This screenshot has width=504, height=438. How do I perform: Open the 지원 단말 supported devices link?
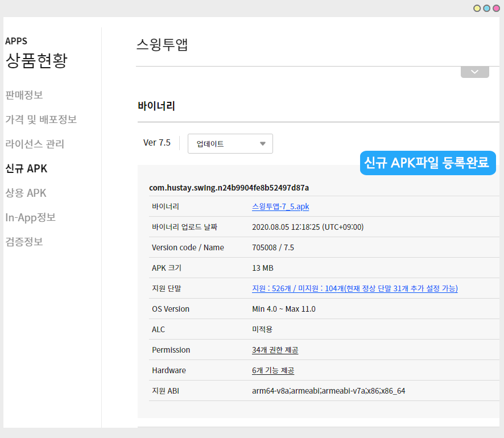pos(354,288)
